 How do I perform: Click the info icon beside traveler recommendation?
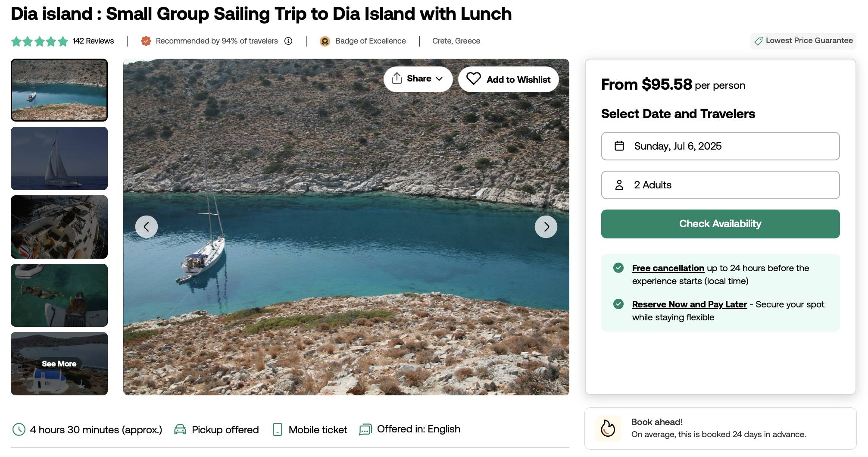coord(289,41)
